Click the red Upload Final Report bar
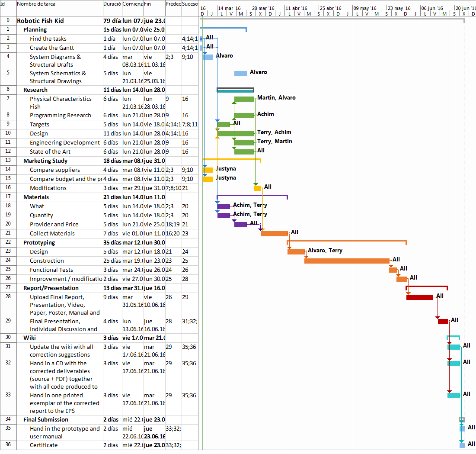The width and height of the screenshot is (476, 454). pos(419,297)
